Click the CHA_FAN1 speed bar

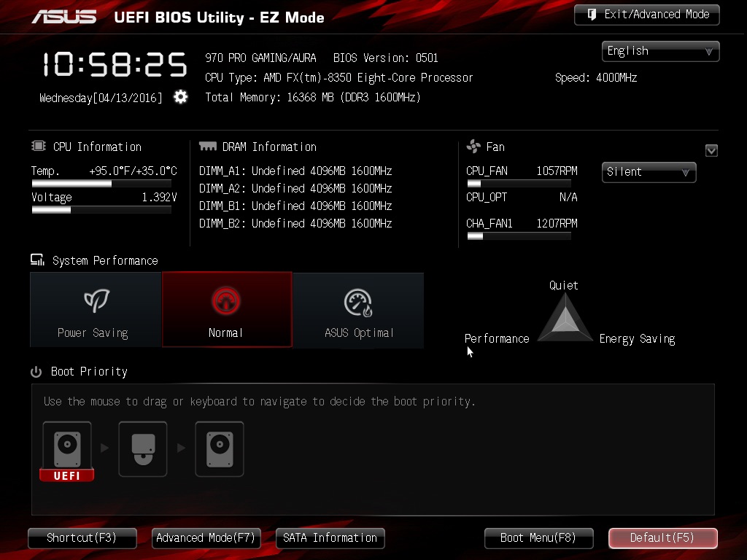[x=519, y=236]
